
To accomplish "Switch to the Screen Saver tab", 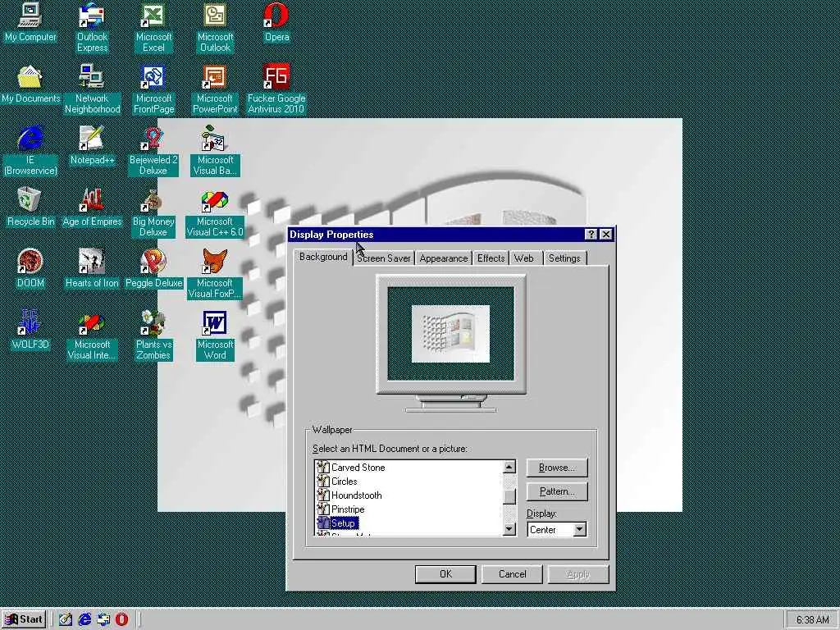I will [x=384, y=258].
